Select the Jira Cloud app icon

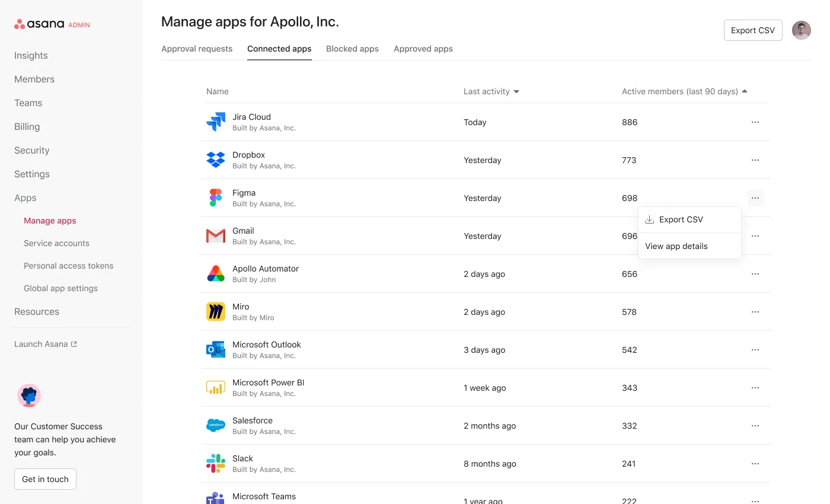click(x=215, y=122)
